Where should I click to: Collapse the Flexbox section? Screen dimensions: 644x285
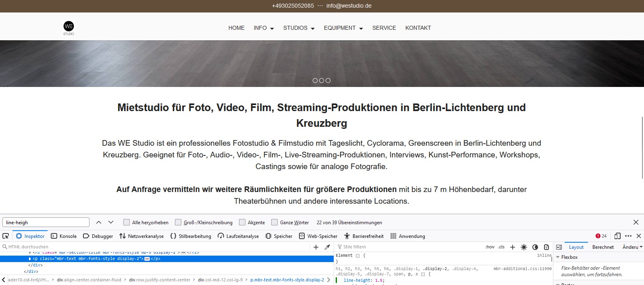pyautogui.click(x=558, y=257)
